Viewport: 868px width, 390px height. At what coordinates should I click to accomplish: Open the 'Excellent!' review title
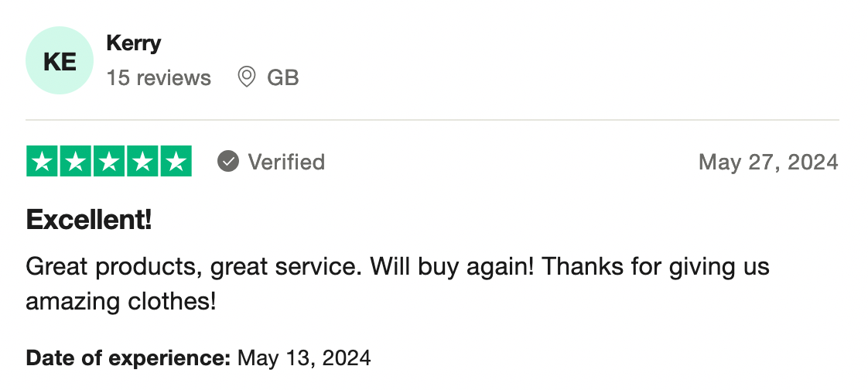coord(89,221)
